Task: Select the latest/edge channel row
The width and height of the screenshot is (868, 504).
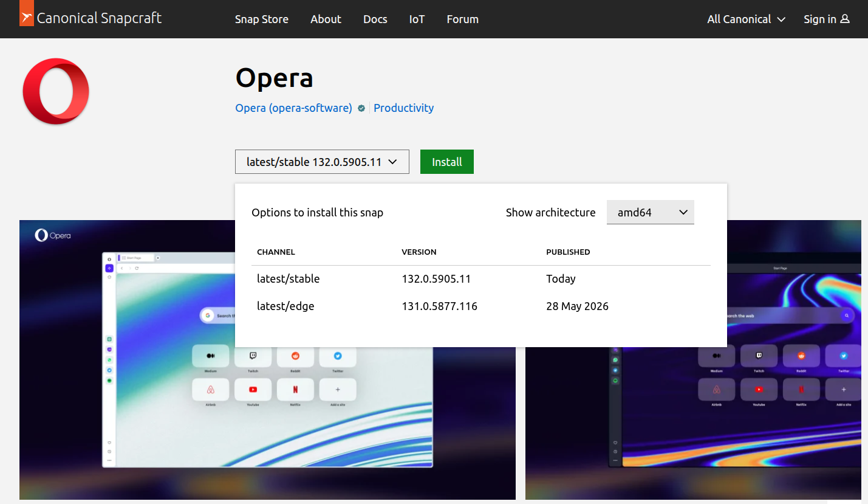Action: point(480,306)
